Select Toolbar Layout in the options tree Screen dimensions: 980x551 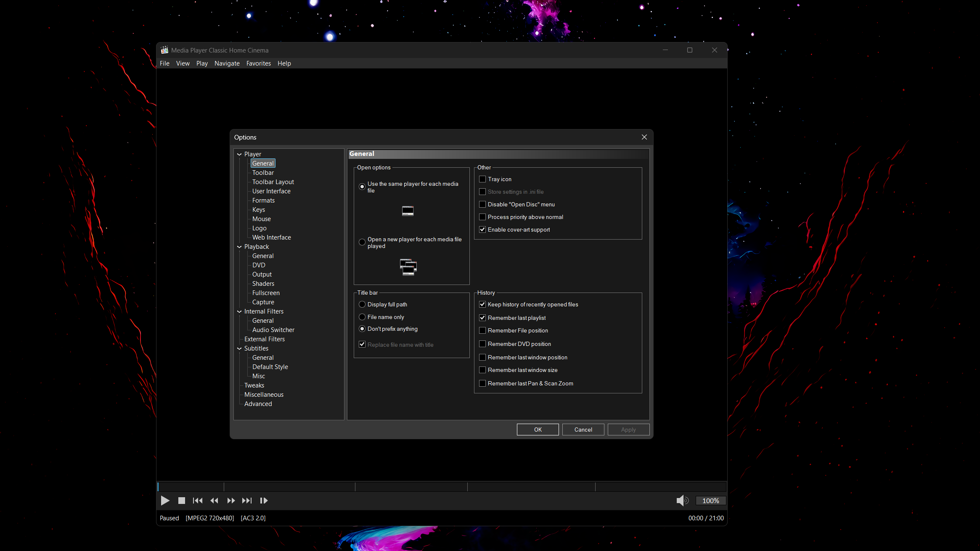pos(273,182)
